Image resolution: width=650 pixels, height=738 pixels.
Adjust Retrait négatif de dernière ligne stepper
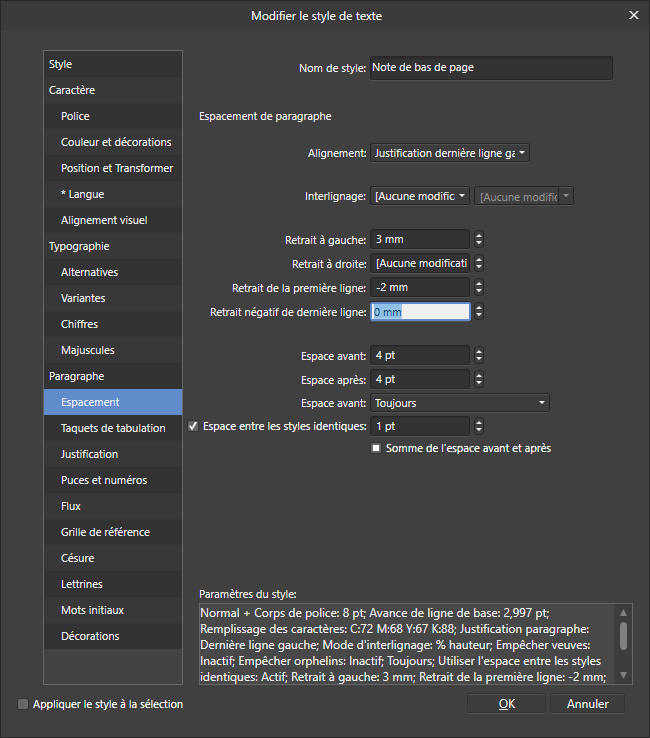click(x=479, y=311)
